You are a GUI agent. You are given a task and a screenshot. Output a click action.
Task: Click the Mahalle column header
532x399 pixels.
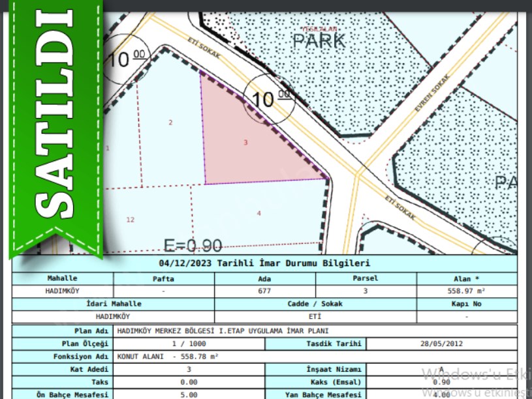63,278
